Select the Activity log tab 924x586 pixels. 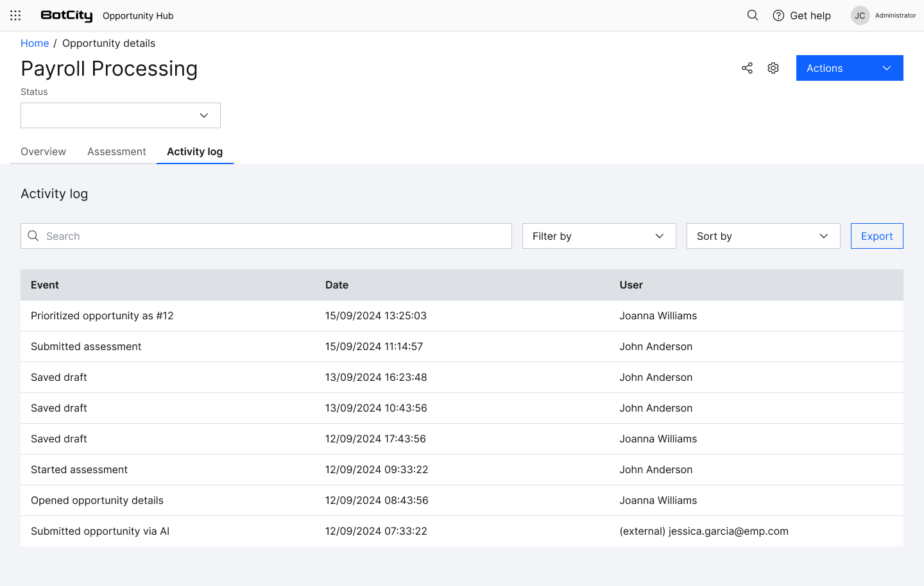click(194, 151)
